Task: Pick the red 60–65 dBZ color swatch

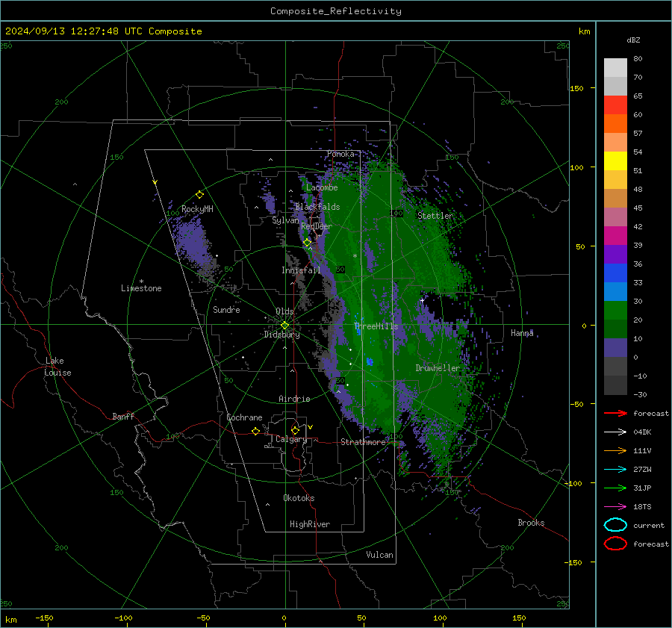Action: pyautogui.click(x=615, y=105)
